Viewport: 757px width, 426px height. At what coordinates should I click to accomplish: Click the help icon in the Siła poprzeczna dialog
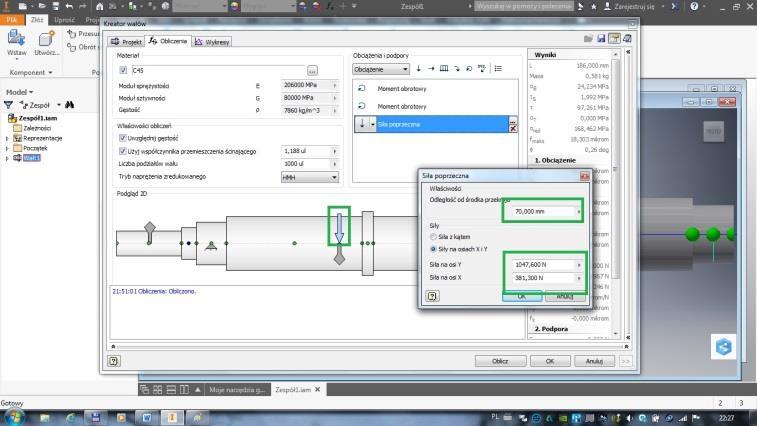[x=432, y=296]
